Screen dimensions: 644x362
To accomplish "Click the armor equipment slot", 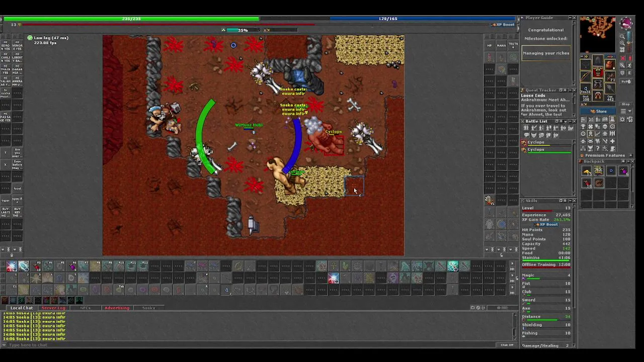I will [598, 72].
